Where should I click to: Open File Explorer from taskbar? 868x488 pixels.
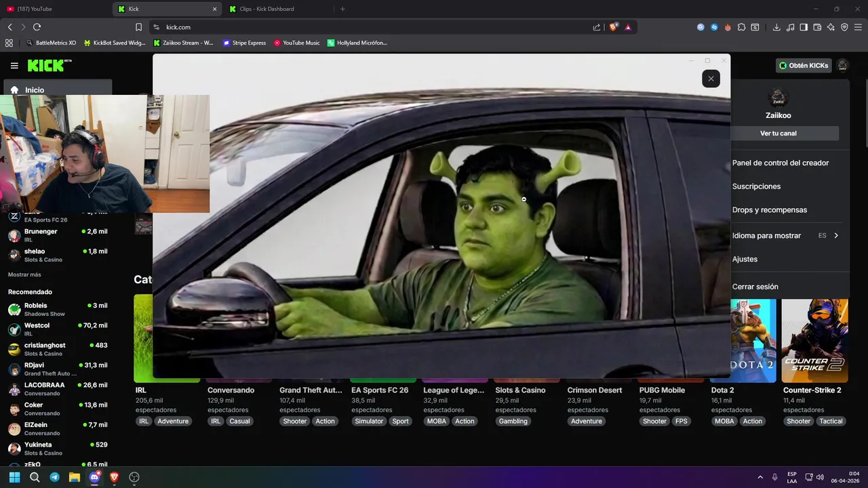(x=74, y=477)
